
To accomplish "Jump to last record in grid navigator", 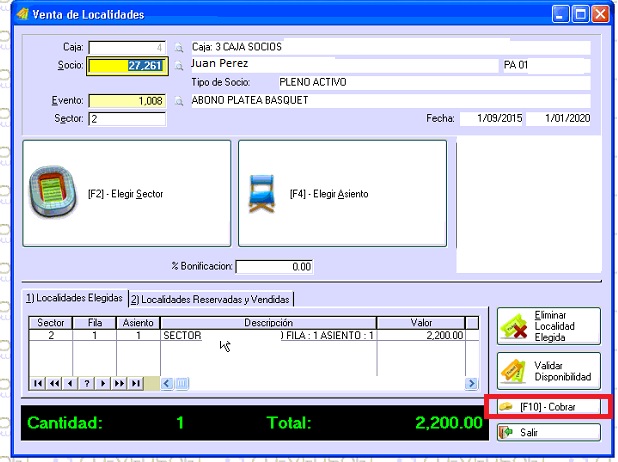I will pos(136,383).
